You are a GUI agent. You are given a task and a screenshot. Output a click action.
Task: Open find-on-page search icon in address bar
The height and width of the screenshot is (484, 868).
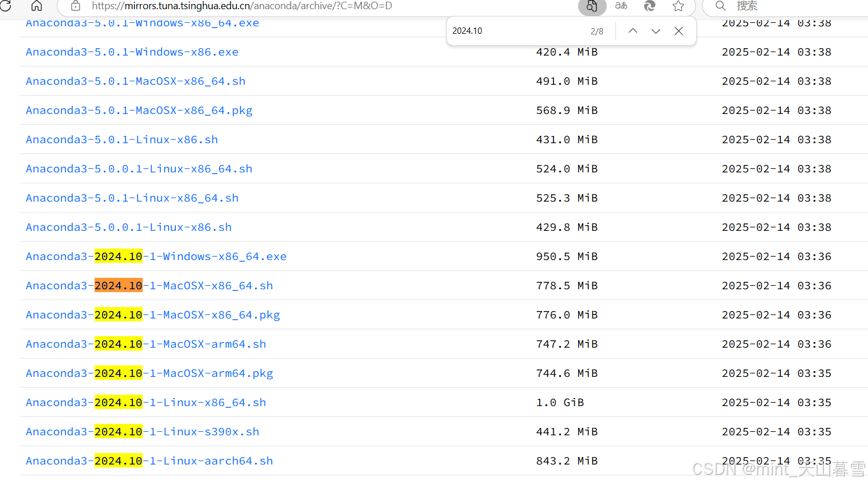click(592, 6)
